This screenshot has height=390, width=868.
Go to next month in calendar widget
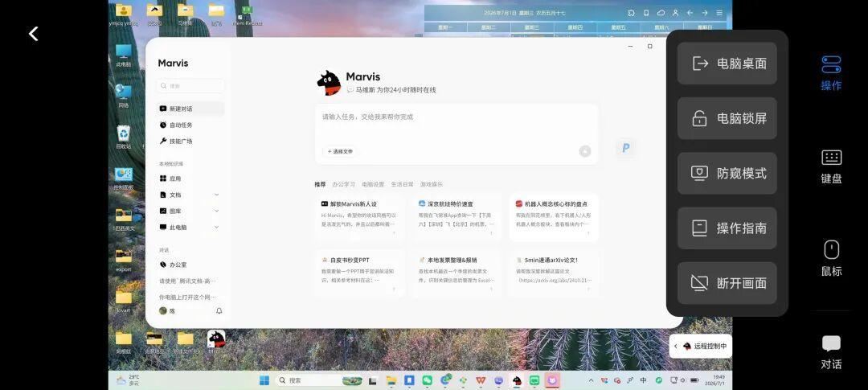tap(705, 13)
